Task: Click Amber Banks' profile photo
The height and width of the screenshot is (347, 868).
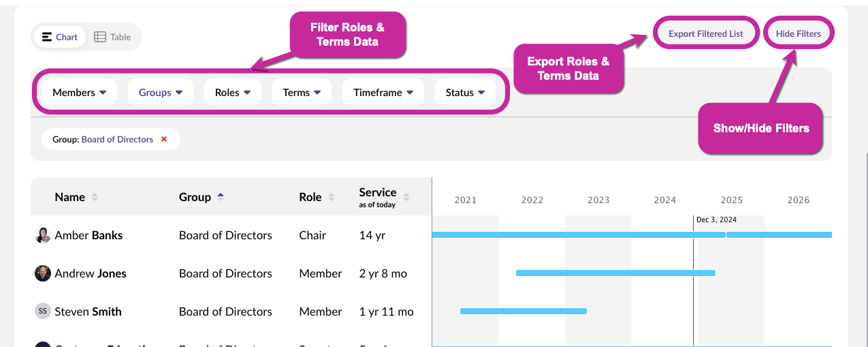Action: [43, 235]
